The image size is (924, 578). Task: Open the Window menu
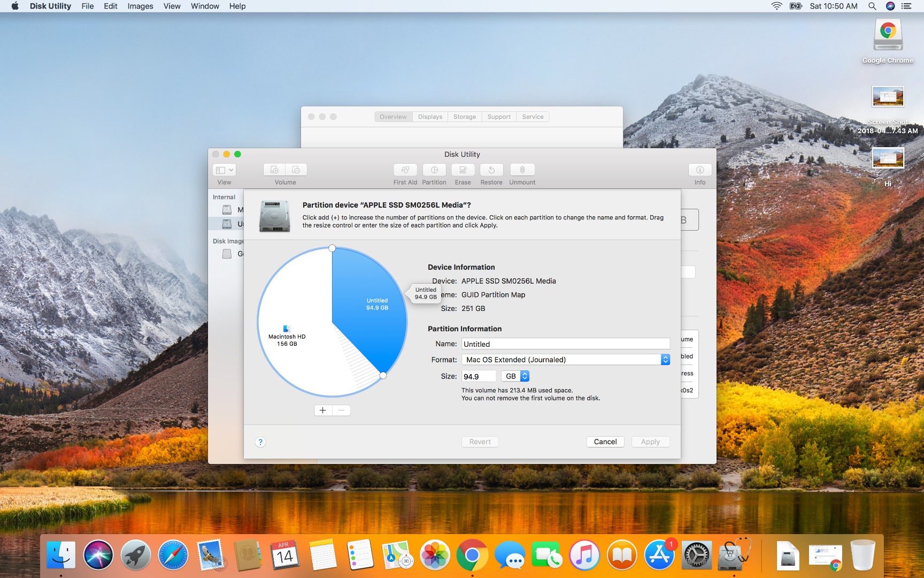point(205,6)
